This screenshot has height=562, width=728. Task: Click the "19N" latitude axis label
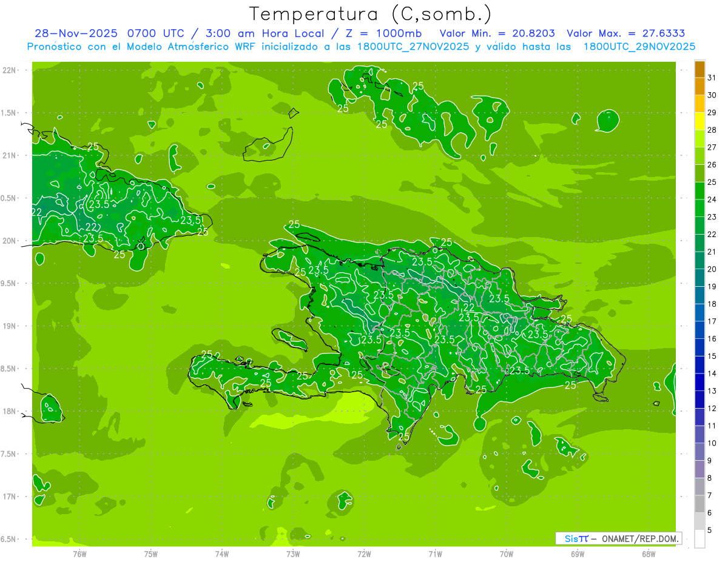[9, 326]
